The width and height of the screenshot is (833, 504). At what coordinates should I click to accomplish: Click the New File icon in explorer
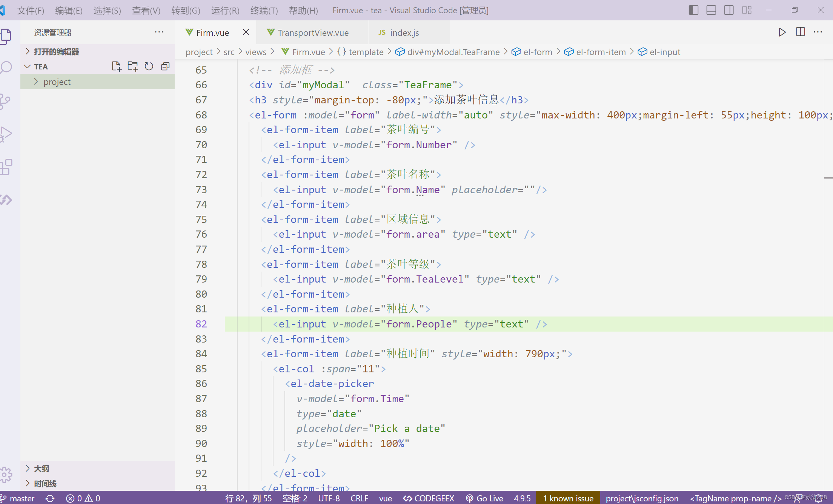click(x=117, y=66)
